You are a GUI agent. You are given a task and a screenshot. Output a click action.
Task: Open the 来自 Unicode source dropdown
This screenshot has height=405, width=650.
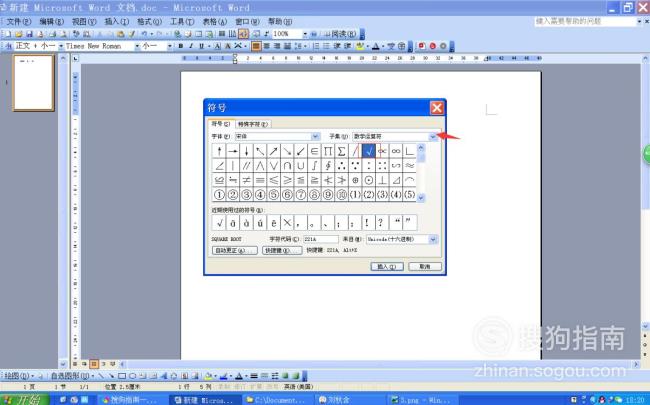click(x=433, y=239)
